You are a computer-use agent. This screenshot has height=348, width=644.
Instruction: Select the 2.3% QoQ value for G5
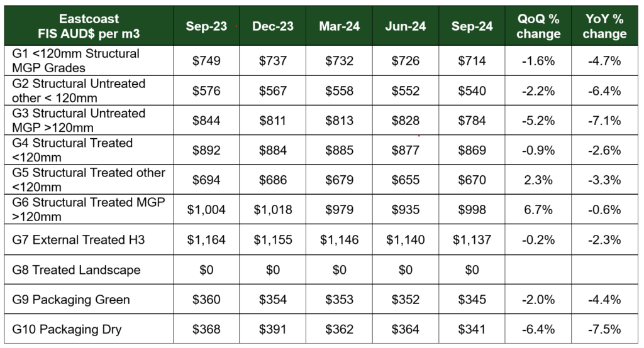tap(538, 180)
